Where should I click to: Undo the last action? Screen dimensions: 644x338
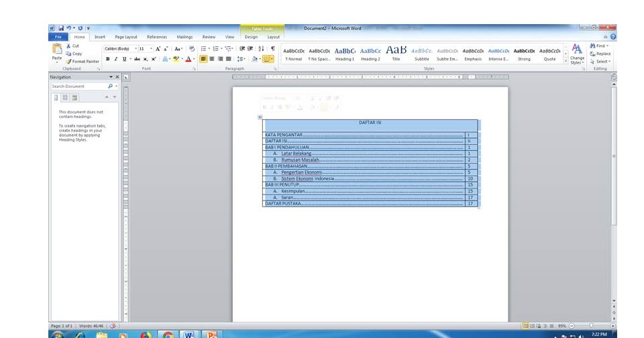pyautogui.click(x=68, y=28)
